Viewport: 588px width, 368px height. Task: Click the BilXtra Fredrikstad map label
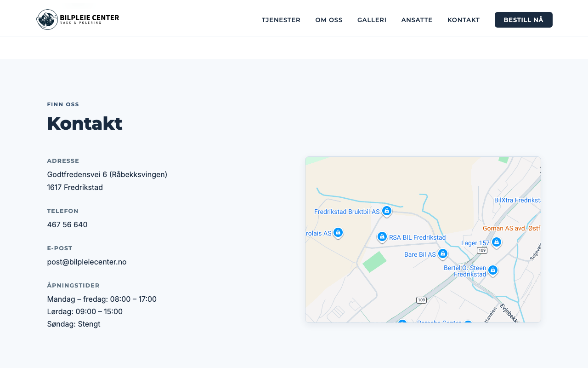(x=517, y=200)
